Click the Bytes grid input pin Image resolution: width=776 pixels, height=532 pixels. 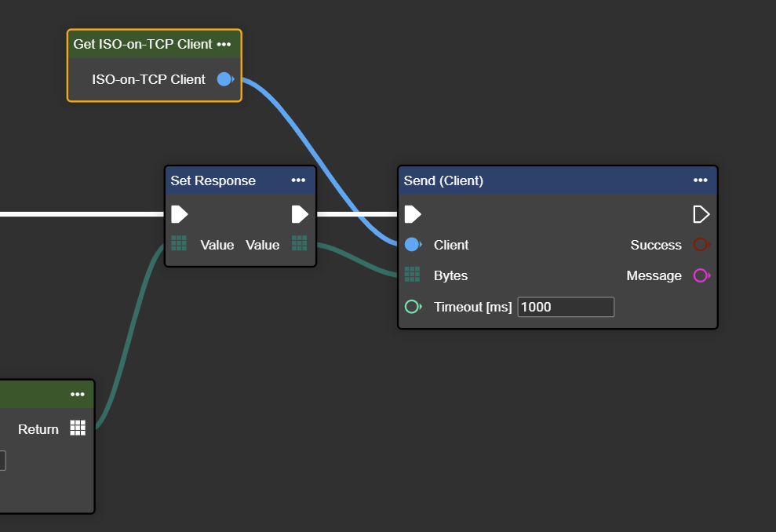(412, 275)
